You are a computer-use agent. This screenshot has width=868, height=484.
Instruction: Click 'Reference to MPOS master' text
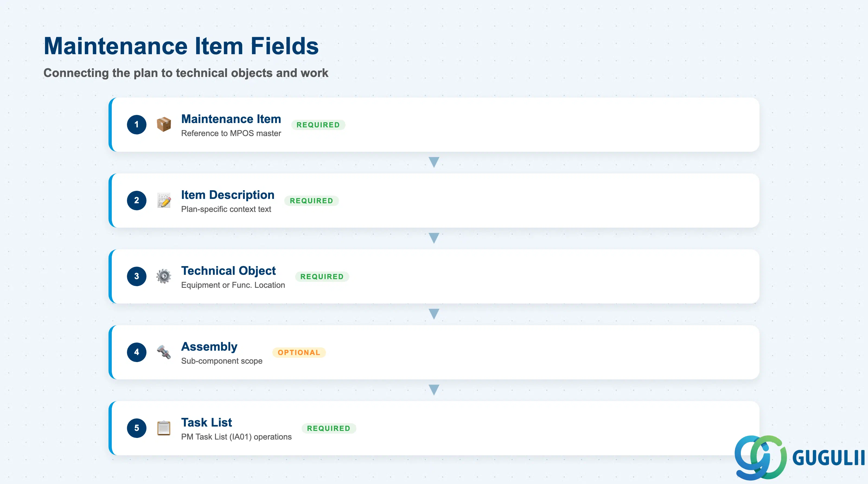point(231,133)
